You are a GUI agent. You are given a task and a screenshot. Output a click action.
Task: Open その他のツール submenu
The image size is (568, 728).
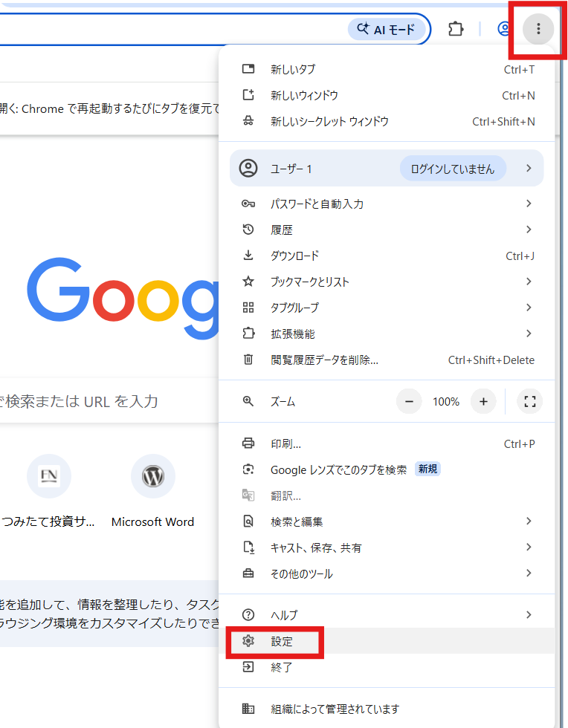pos(387,573)
